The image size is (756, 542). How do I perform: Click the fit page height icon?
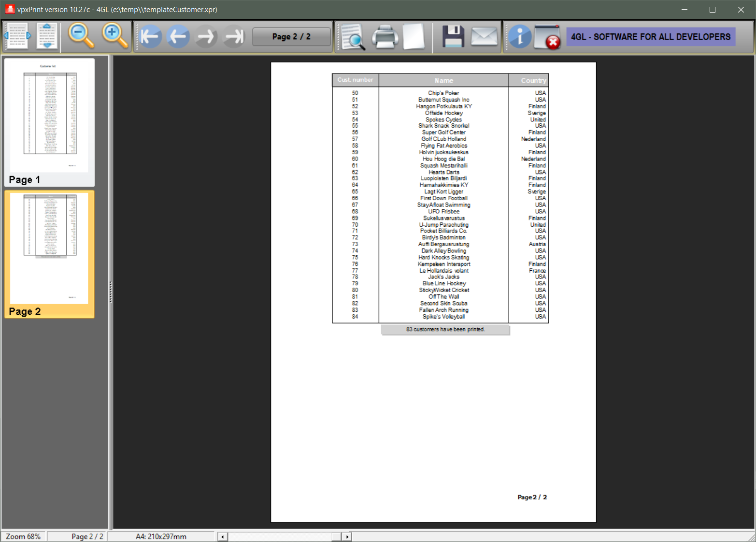(x=47, y=36)
